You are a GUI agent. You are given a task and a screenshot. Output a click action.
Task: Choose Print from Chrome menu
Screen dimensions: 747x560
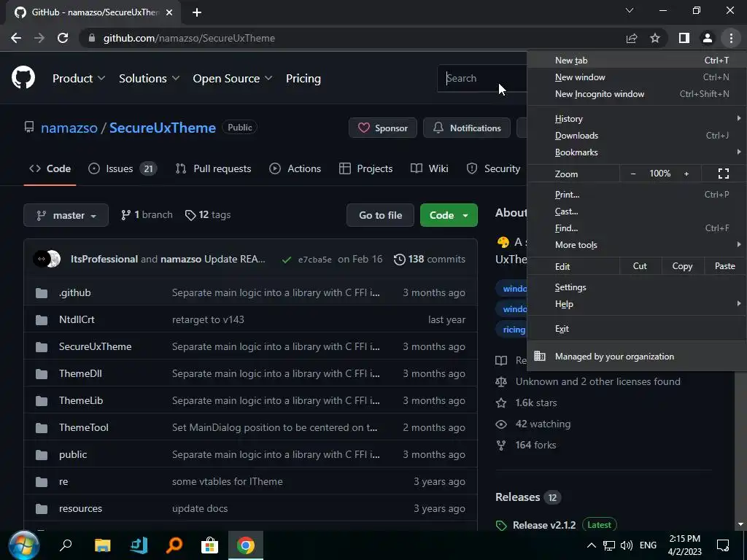point(637,194)
